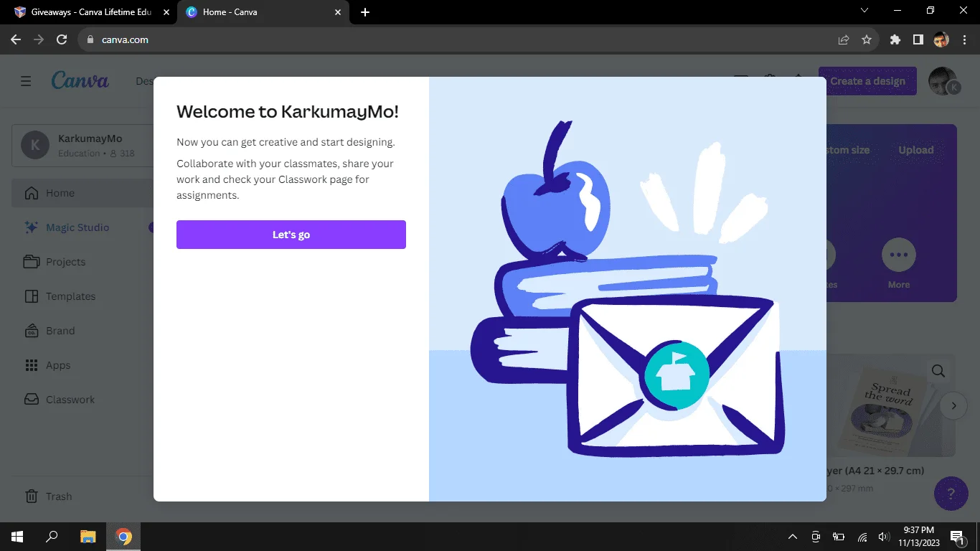Click the Apps grid icon
The image size is (980, 551).
click(31, 365)
